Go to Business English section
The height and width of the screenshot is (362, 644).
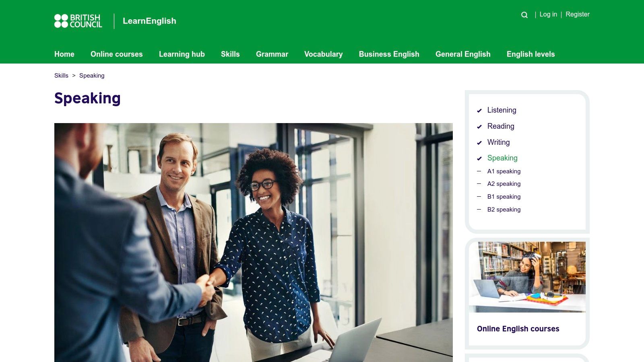coord(389,54)
